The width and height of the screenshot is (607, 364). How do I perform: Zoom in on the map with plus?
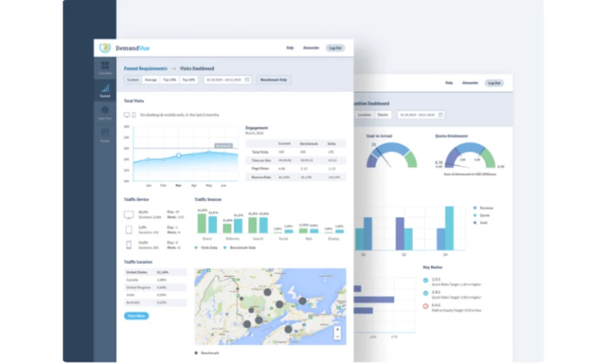[x=338, y=330]
